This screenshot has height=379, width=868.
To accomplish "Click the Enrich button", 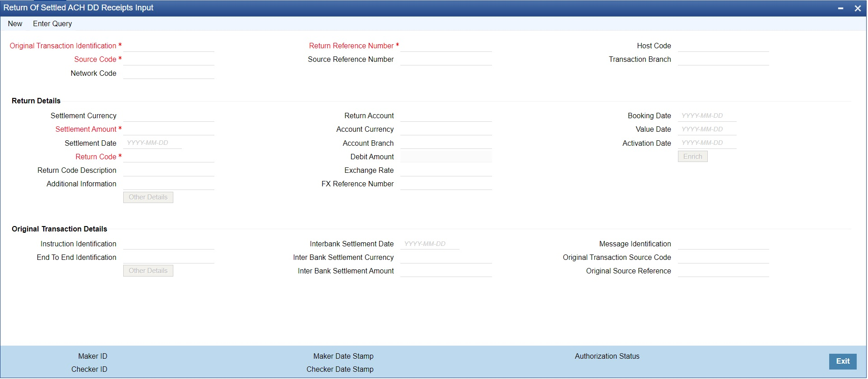I will [x=692, y=157].
